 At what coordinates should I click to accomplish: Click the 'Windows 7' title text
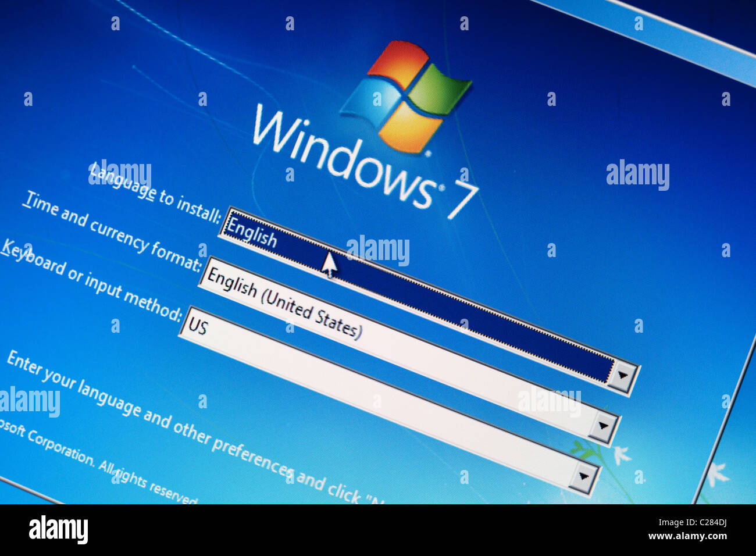[x=365, y=162]
